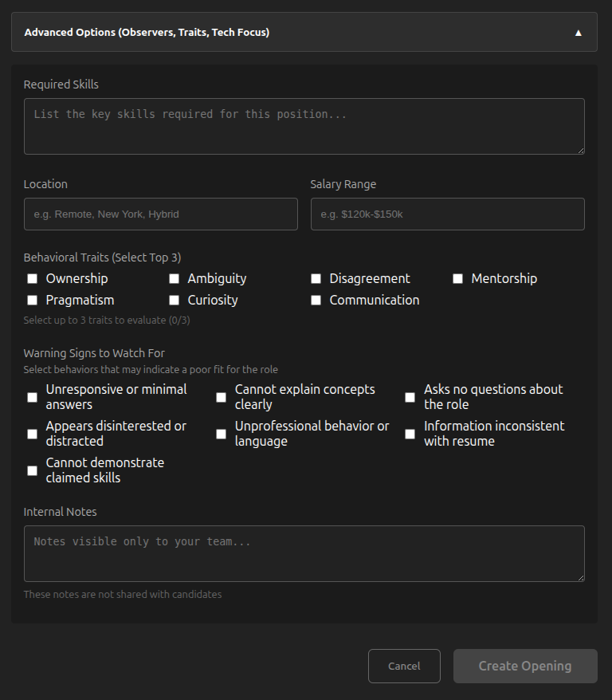The width and height of the screenshot is (612, 700).
Task: Enable Unprofessional behavior or language warning
Action: (222, 434)
